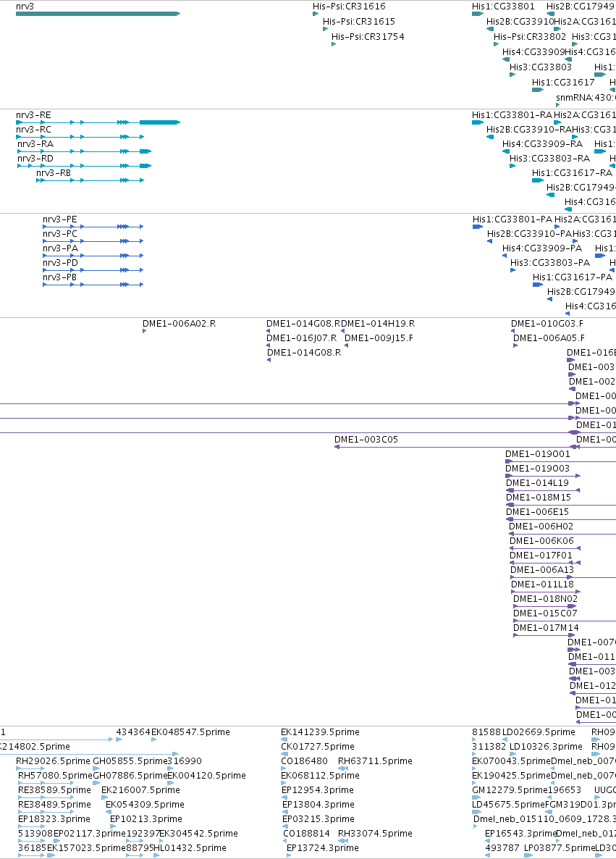The image size is (616, 859).
Task: Click the CO186480 EST label
Action: [x=305, y=761]
